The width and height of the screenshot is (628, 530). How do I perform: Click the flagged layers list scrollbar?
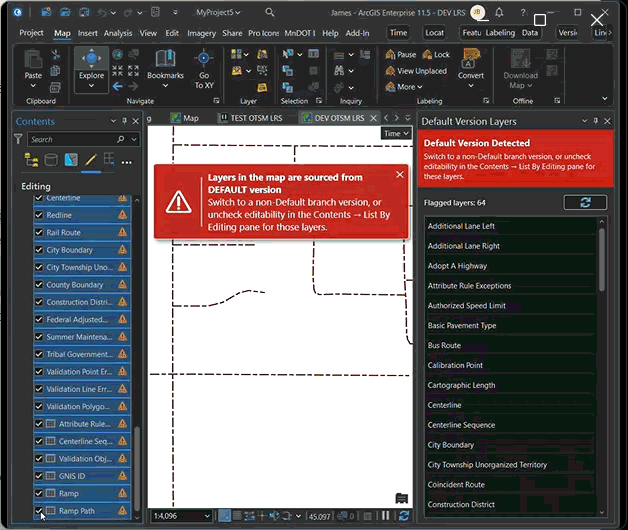point(602,260)
